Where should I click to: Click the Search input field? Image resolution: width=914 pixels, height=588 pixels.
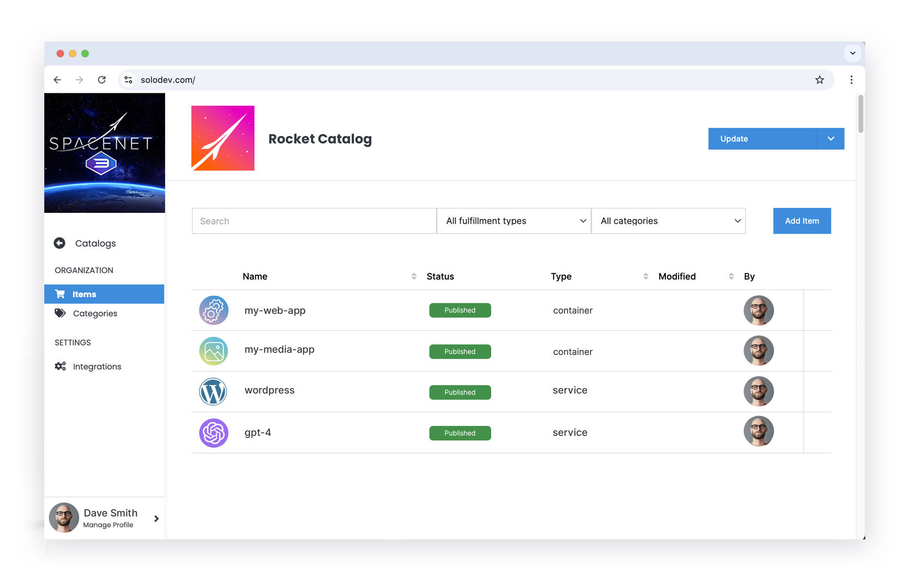[314, 221]
